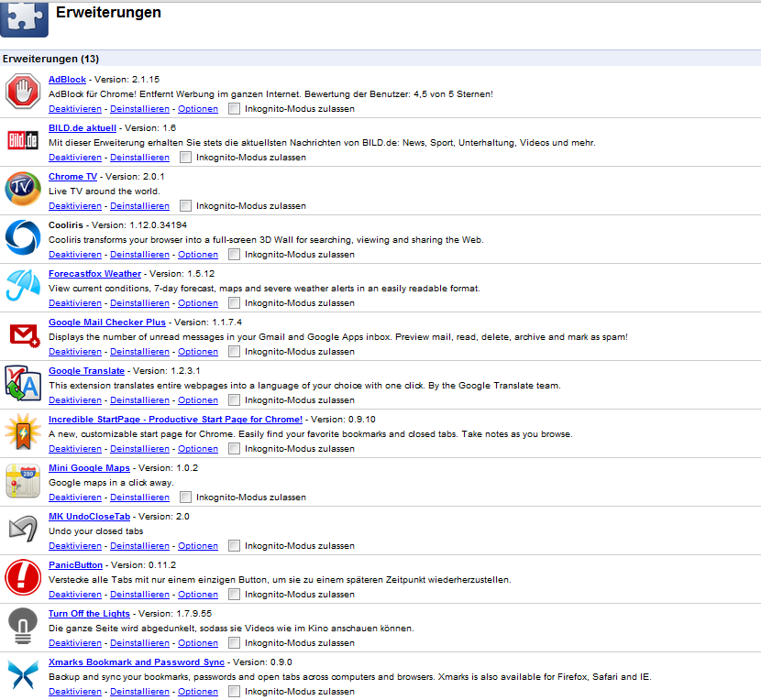Image resolution: width=761 pixels, height=700 pixels.
Task: Click the Xmarks butterfly icon
Action: click(23, 674)
